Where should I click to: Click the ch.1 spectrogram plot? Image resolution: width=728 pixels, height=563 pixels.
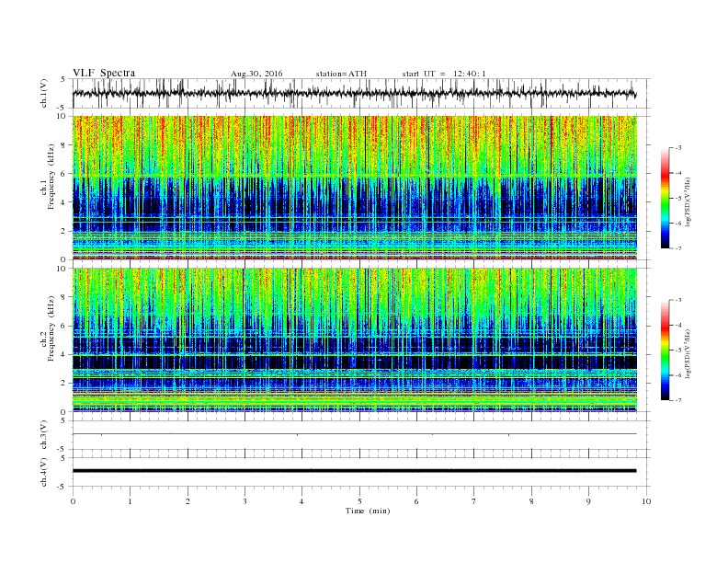pyautogui.click(x=354, y=188)
